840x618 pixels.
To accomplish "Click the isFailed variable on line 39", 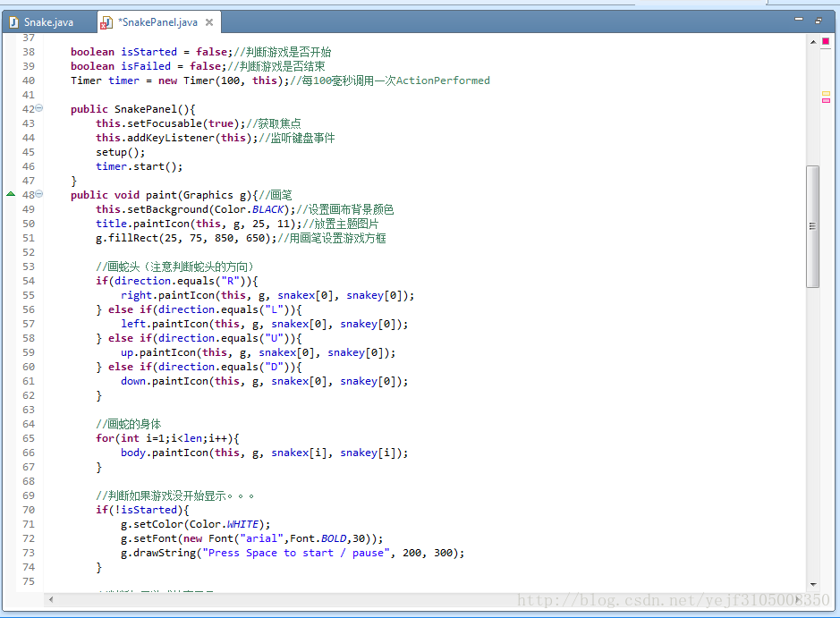I will coord(146,66).
